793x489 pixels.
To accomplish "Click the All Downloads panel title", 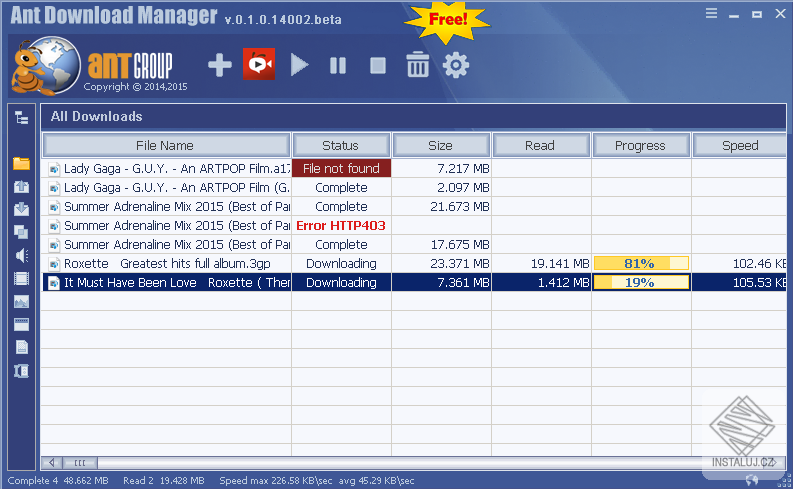I will pyautogui.click(x=96, y=116).
